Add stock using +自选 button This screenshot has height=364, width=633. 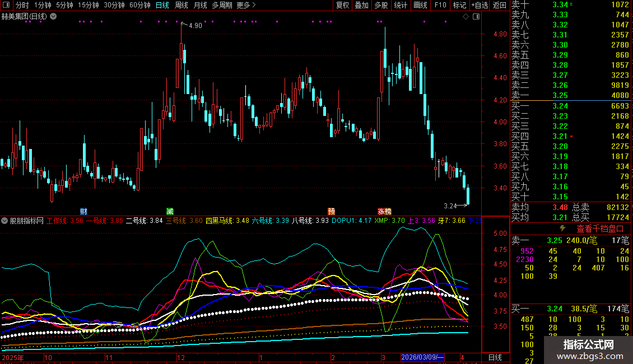click(x=480, y=5)
